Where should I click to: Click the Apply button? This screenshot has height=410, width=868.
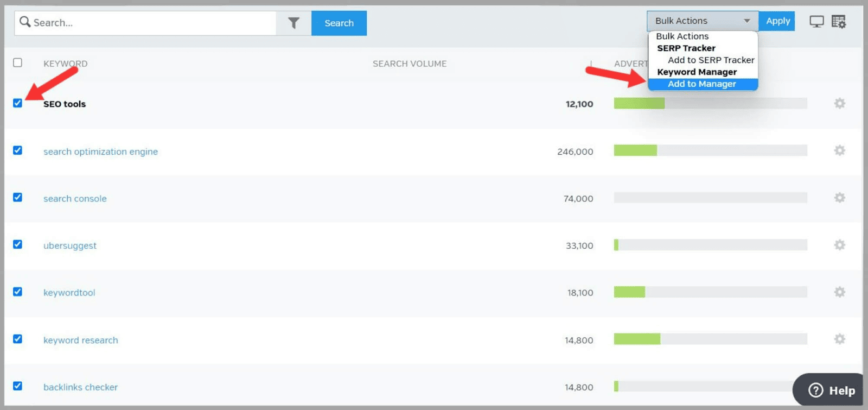click(x=777, y=21)
